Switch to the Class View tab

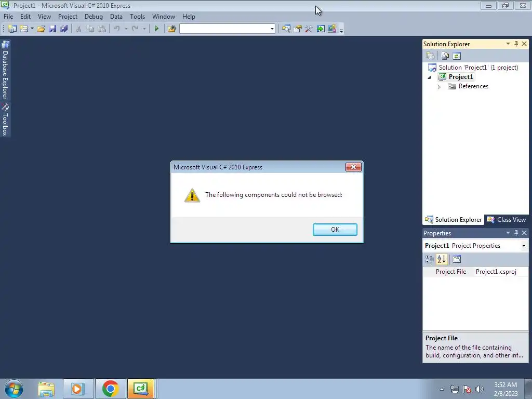point(506,220)
